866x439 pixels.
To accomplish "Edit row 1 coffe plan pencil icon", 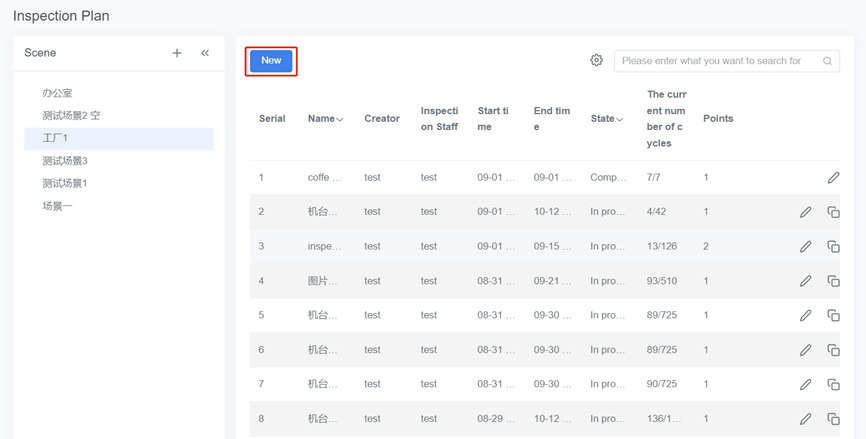I will point(833,178).
